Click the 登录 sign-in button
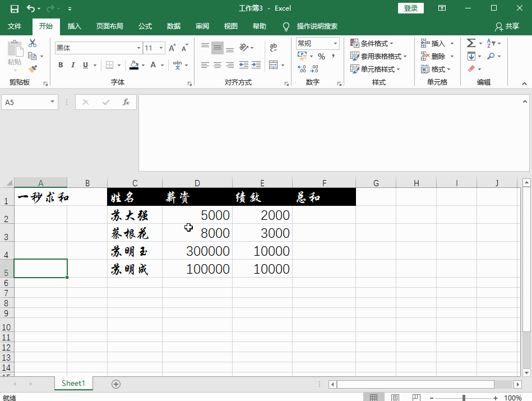Screen dimensions: 532x401 [x=411, y=8]
